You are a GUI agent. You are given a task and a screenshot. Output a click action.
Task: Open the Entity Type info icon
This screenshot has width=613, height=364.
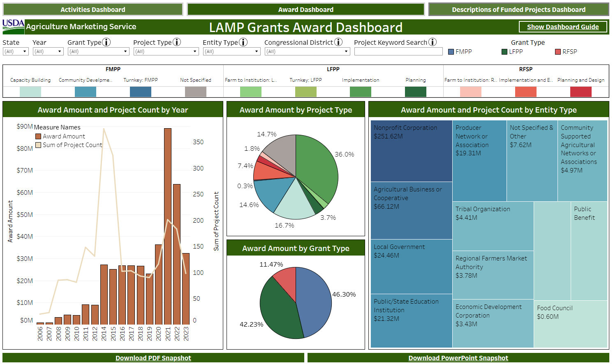(243, 42)
